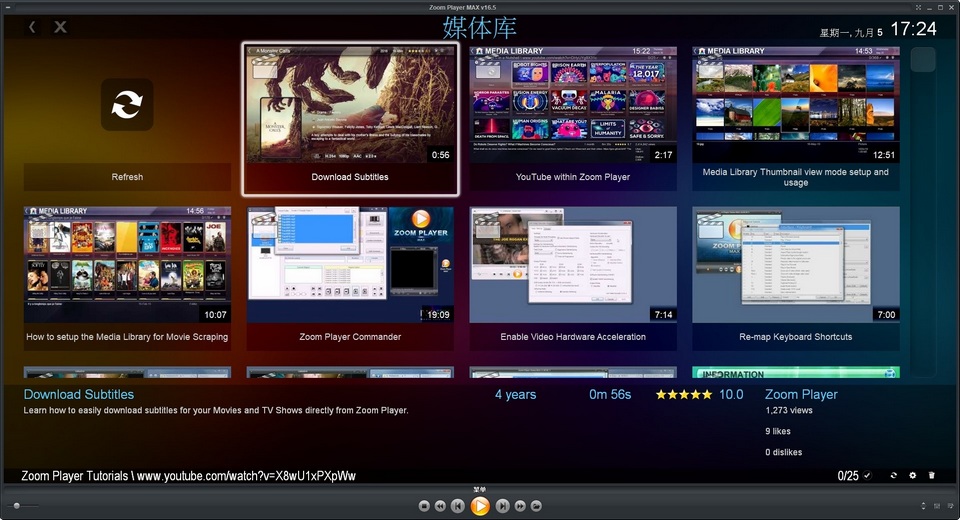Image resolution: width=960 pixels, height=520 pixels.
Task: Click the orange Play button
Action: (x=480, y=506)
